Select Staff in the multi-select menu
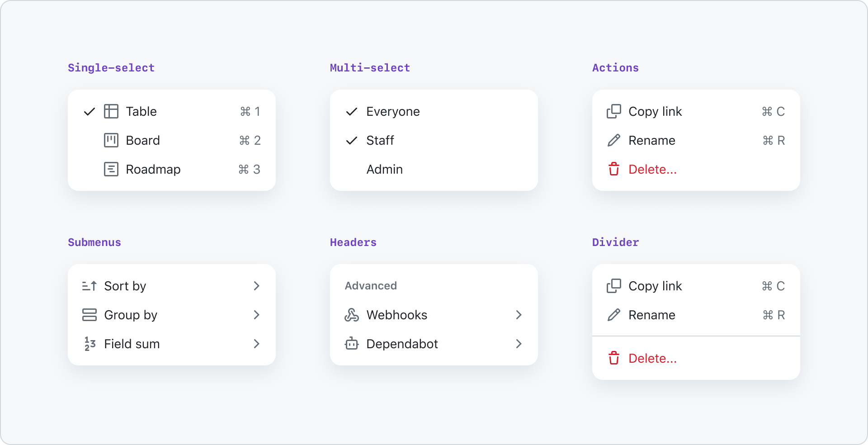 (x=434, y=140)
